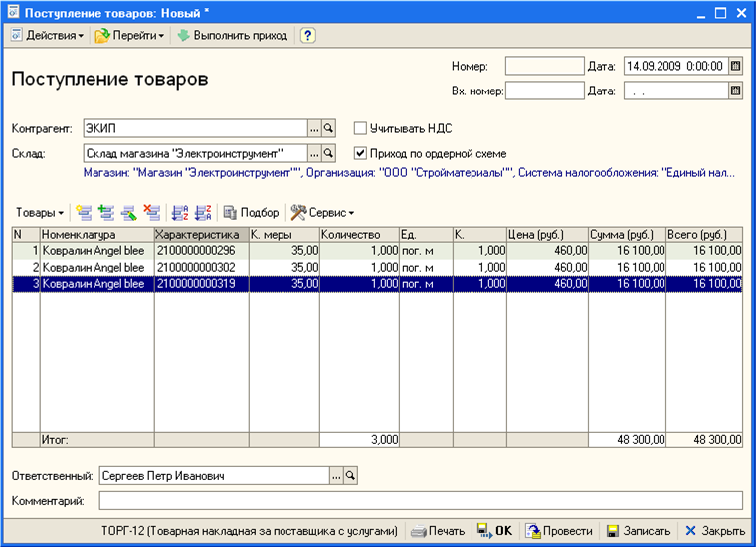Screen dimensions: 756x547
Task: Open the Сервис dropdown menu
Action: [x=322, y=213]
